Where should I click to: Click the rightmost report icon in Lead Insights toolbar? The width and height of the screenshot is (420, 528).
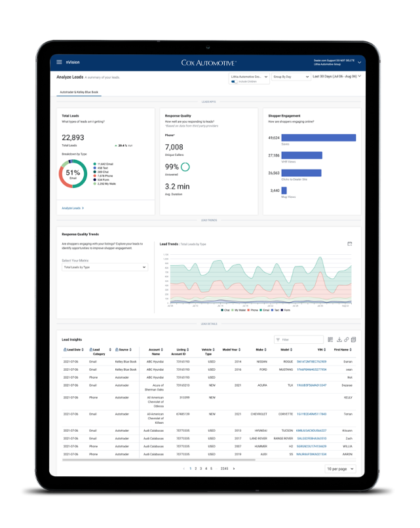(353, 339)
